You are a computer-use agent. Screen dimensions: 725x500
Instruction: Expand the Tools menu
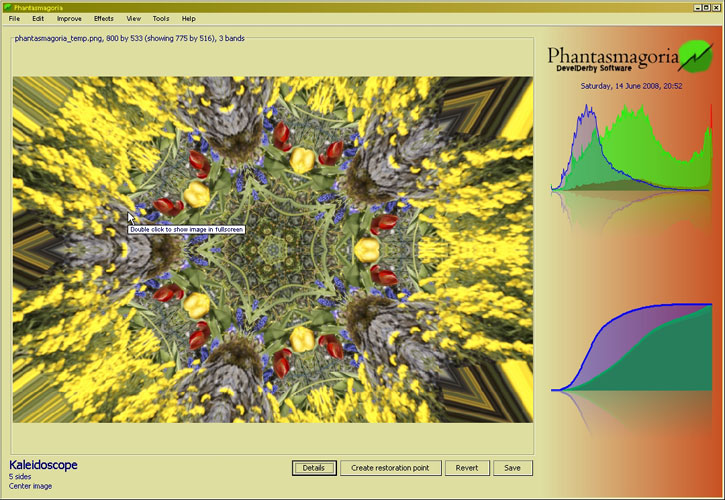click(x=160, y=19)
